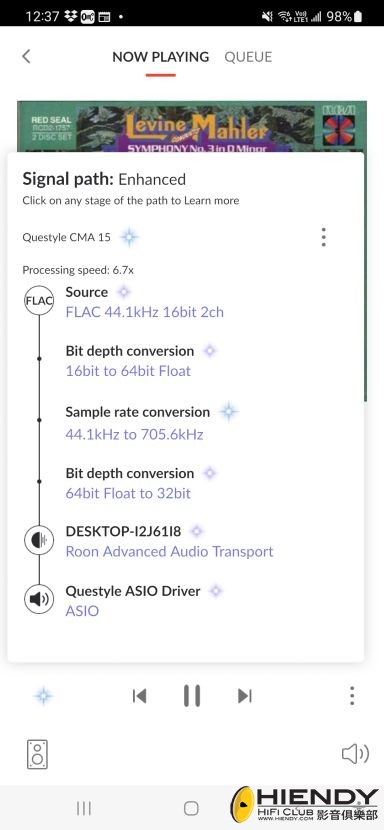Click the quality star next to Source
This screenshot has width=384, height=830.
point(123,292)
